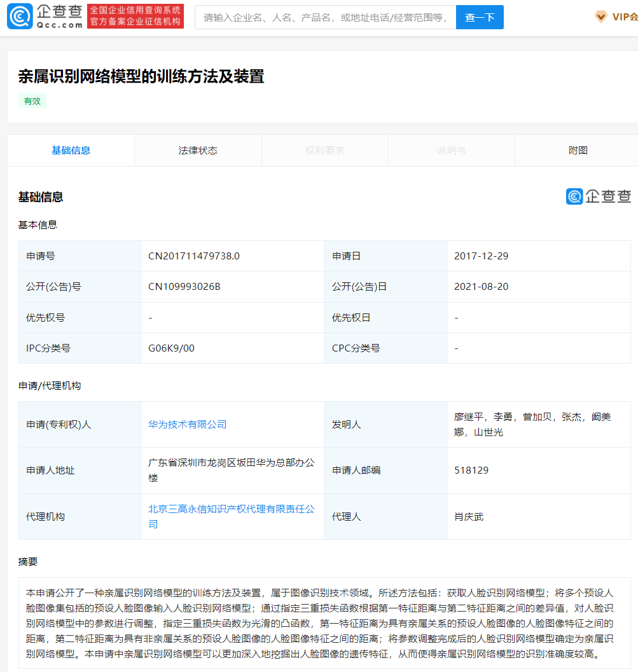This screenshot has height=672, width=638.
Task: Switch to the 基础信息 tab
Action: (x=71, y=151)
